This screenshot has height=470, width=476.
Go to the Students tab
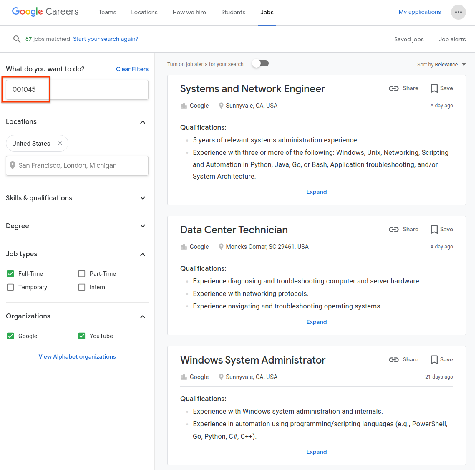pyautogui.click(x=233, y=12)
